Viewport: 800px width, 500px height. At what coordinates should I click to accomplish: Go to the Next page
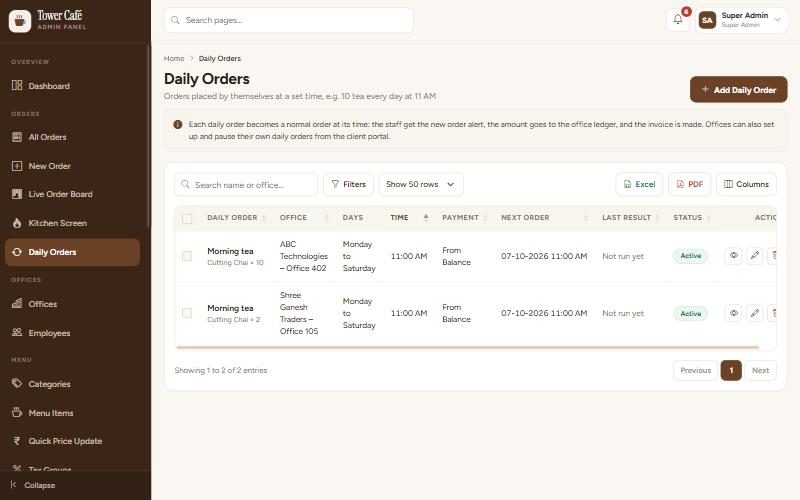click(x=760, y=370)
